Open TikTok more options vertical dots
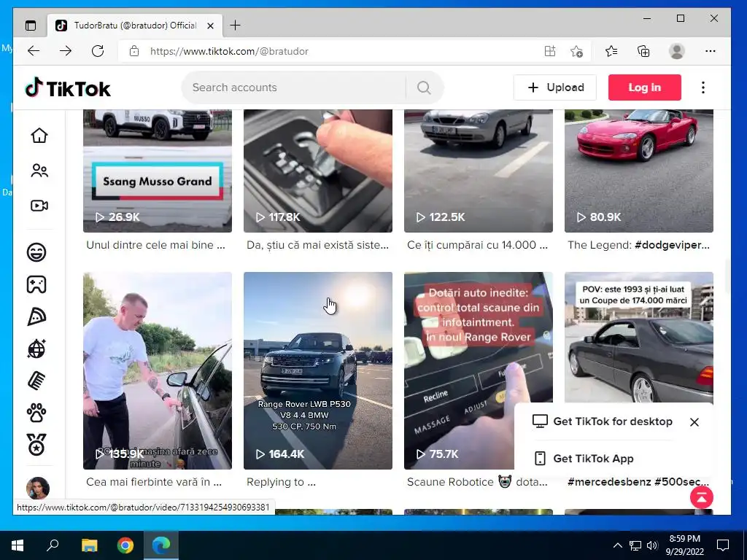 coord(703,87)
